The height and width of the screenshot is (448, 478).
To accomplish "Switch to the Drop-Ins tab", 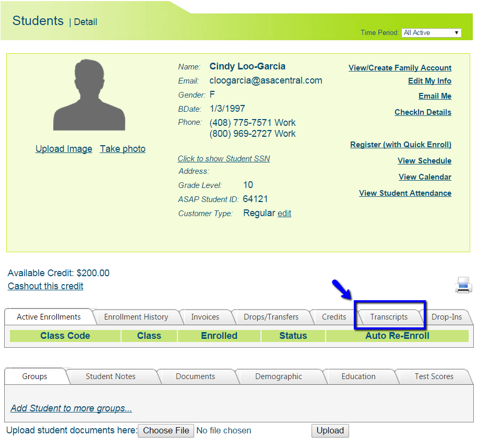I will [x=446, y=317].
